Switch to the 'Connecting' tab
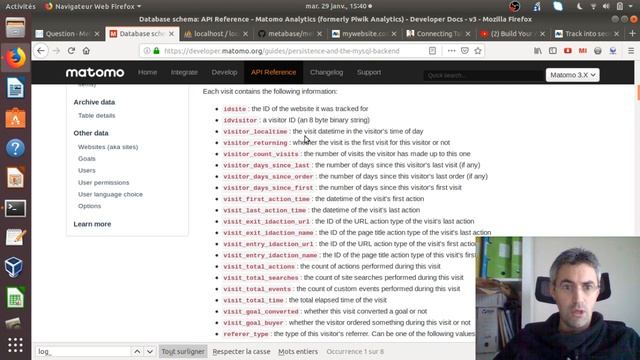This screenshot has width=640, height=360. coord(438,34)
